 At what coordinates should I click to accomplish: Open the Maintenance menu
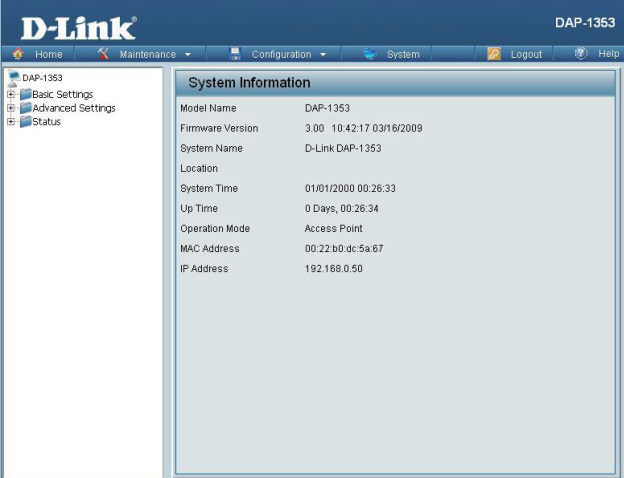(148, 54)
